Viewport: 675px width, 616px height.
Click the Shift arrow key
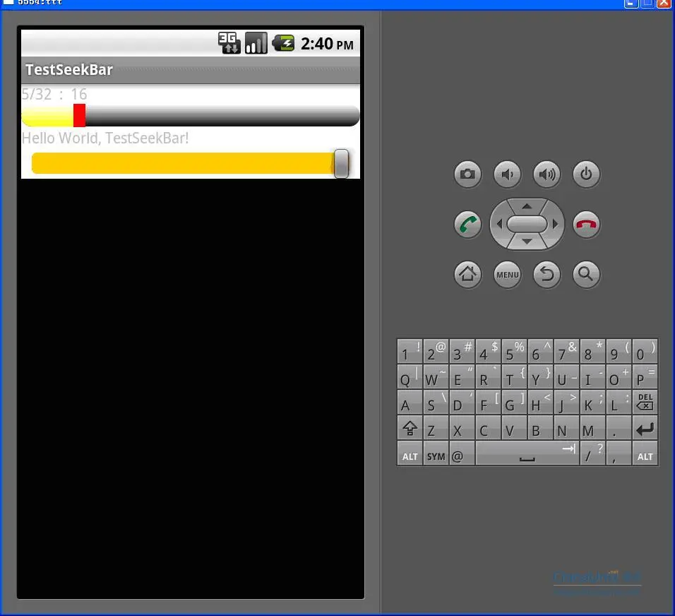[x=410, y=428]
